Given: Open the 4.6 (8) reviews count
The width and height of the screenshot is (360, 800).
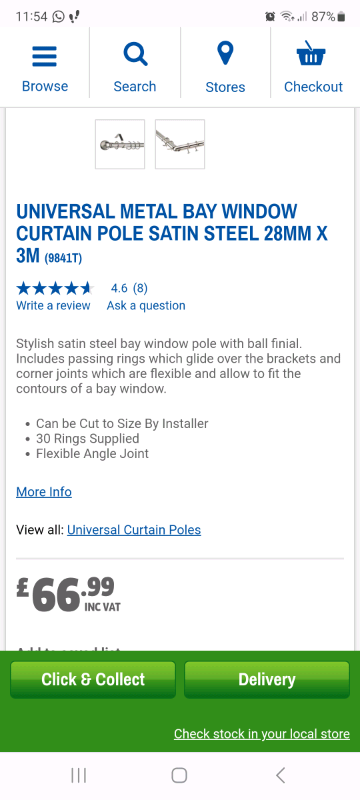Looking at the screenshot, I should [129, 289].
